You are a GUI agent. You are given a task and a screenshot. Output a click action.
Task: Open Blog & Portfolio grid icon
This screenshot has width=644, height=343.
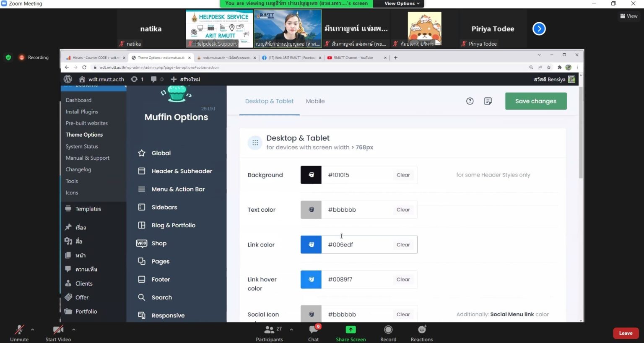click(x=142, y=225)
